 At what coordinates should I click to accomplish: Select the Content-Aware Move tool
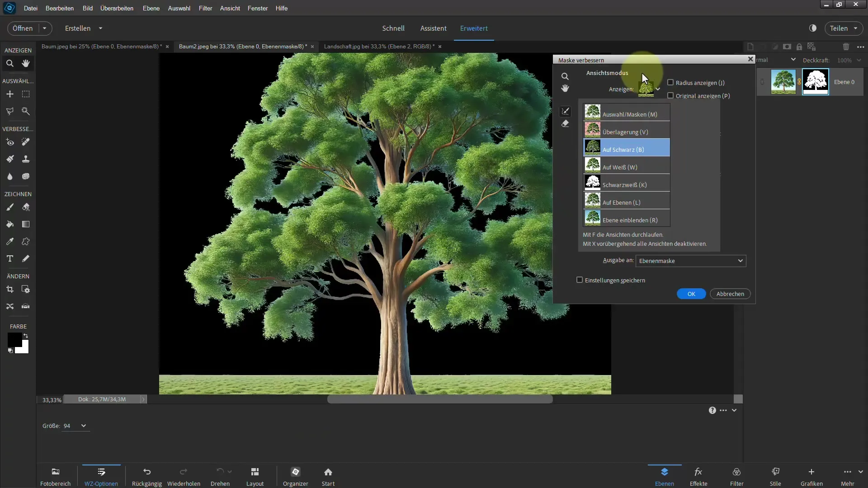click(10, 306)
